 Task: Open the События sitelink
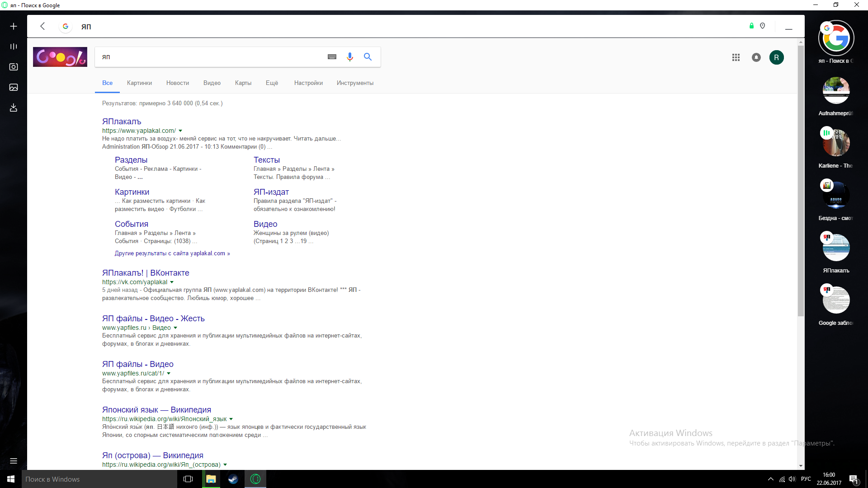(x=132, y=224)
